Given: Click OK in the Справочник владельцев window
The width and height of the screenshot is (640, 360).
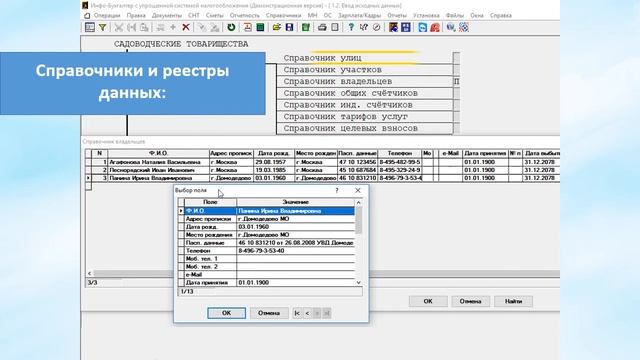Looking at the screenshot, I should point(428,301).
